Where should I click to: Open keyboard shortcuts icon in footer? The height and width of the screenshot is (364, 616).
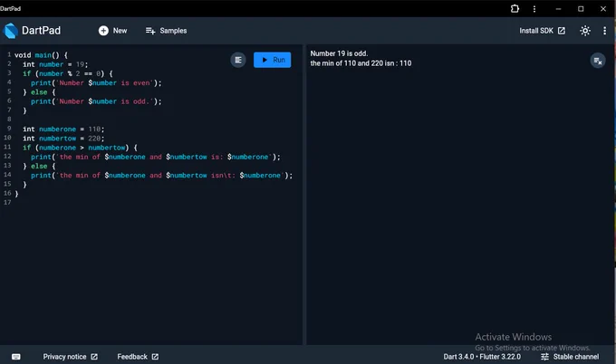click(16, 357)
